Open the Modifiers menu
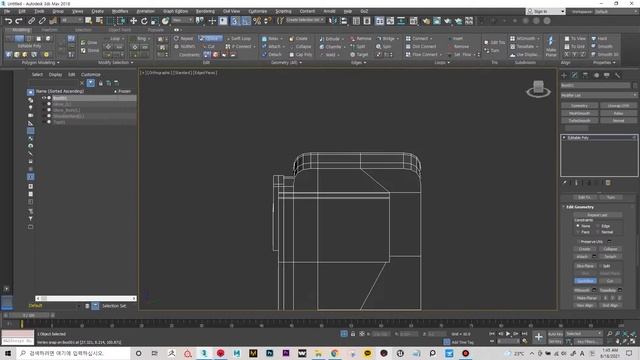 click(x=120, y=11)
